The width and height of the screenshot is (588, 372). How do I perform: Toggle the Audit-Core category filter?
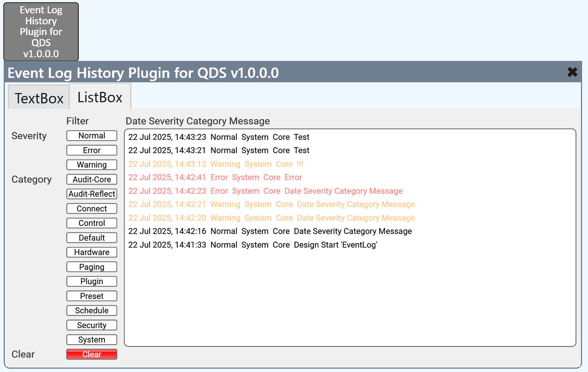(92, 179)
